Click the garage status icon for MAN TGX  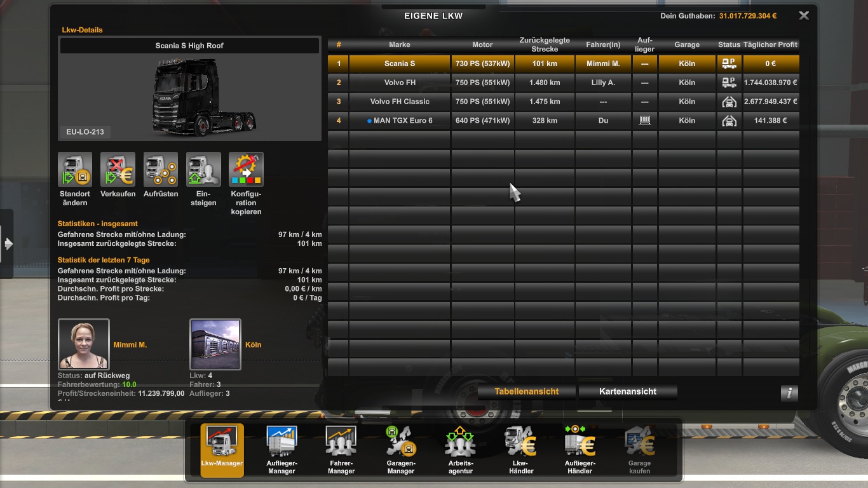click(x=729, y=121)
